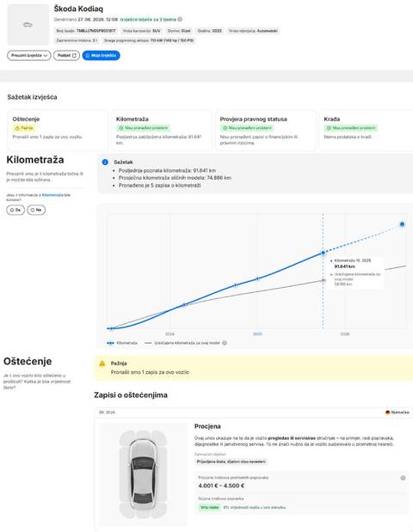Click help icon beside repair cost estimate
Viewport: 413px width, 532px height.
[403, 478]
